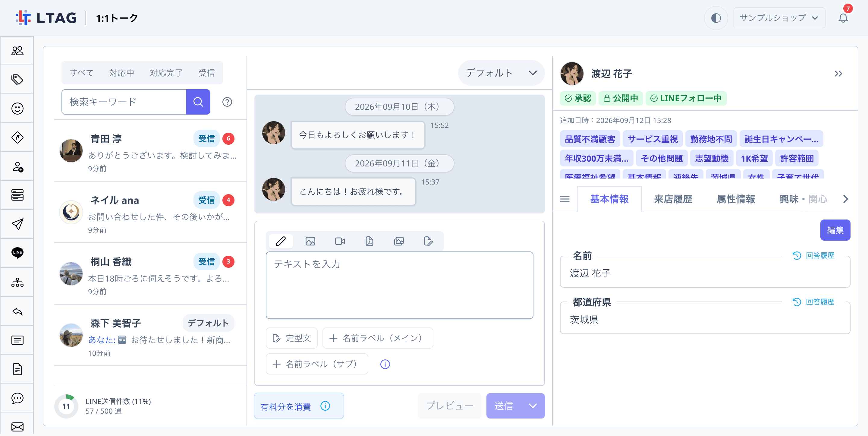This screenshot has width=868, height=436.
Task: Switch to the 来店履歴 tab
Action: [673, 199]
